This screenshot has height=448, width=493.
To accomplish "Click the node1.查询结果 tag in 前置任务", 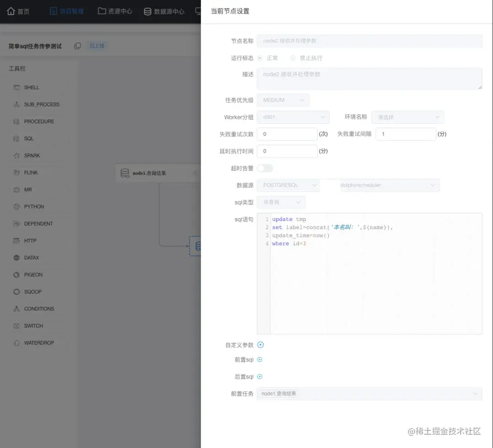I will [x=278, y=394].
